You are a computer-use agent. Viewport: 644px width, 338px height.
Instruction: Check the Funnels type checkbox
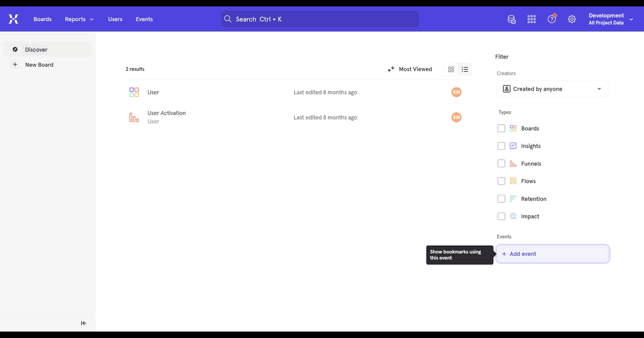(501, 164)
